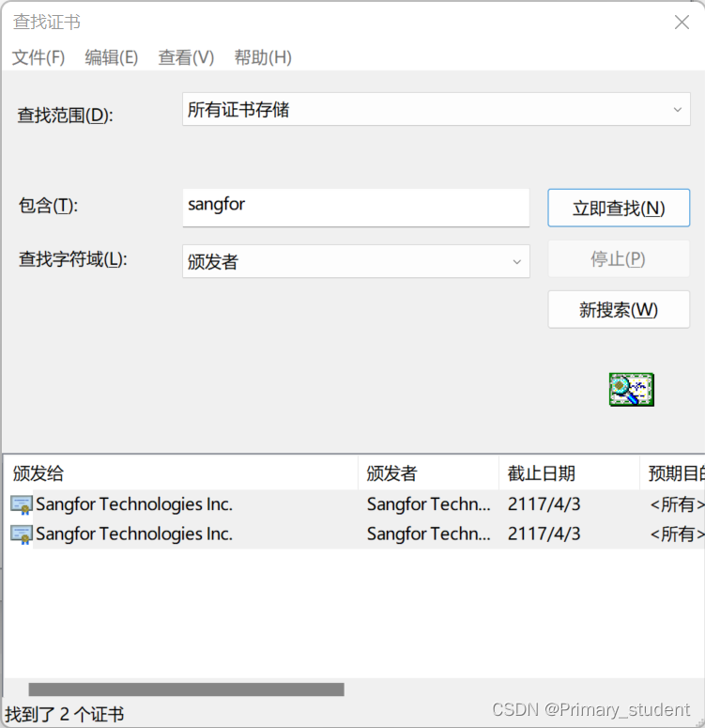Click first row's 2117/4/3 expiry date
Image resolution: width=705 pixels, height=728 pixels.
click(x=544, y=504)
